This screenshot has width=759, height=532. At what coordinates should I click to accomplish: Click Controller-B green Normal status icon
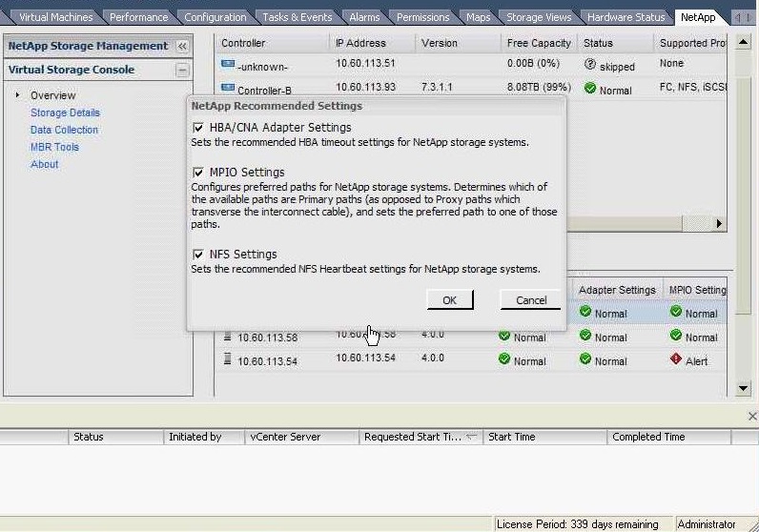pos(589,88)
